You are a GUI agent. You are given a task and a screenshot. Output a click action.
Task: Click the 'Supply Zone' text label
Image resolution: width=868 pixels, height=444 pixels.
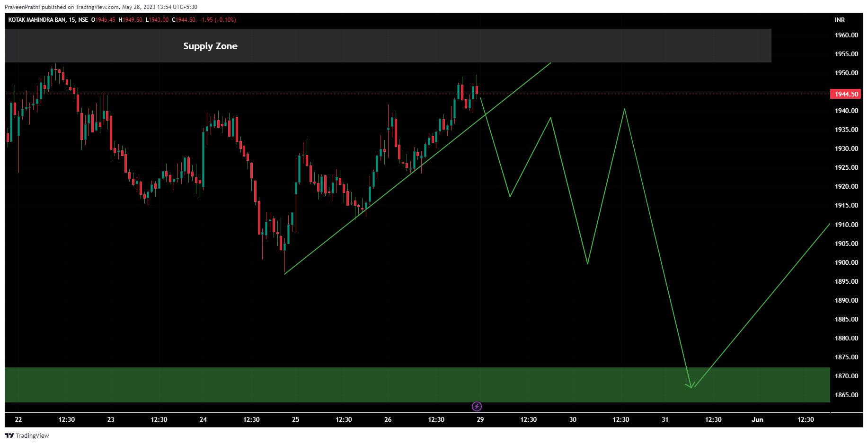(x=211, y=46)
